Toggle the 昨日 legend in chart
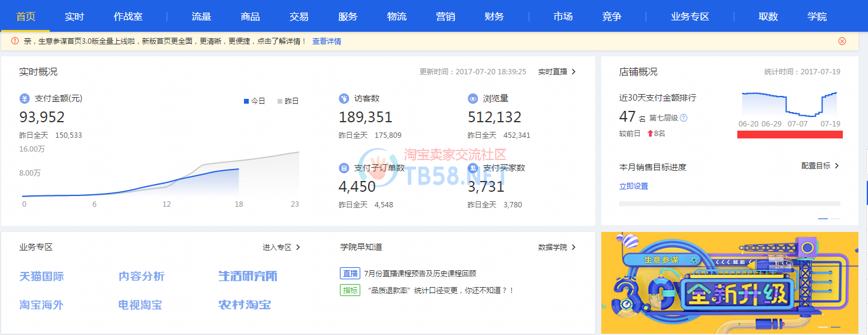The image size is (868, 335). point(288,101)
